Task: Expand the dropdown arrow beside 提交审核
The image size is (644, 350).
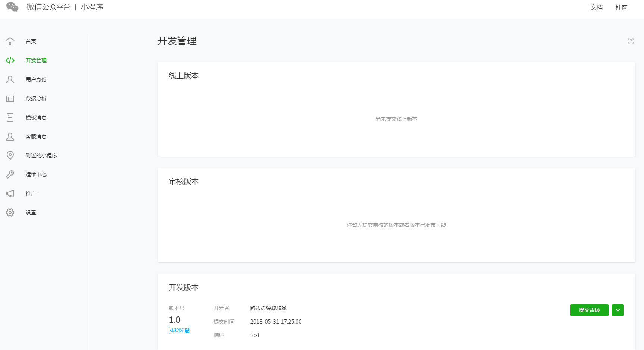Action: point(618,310)
